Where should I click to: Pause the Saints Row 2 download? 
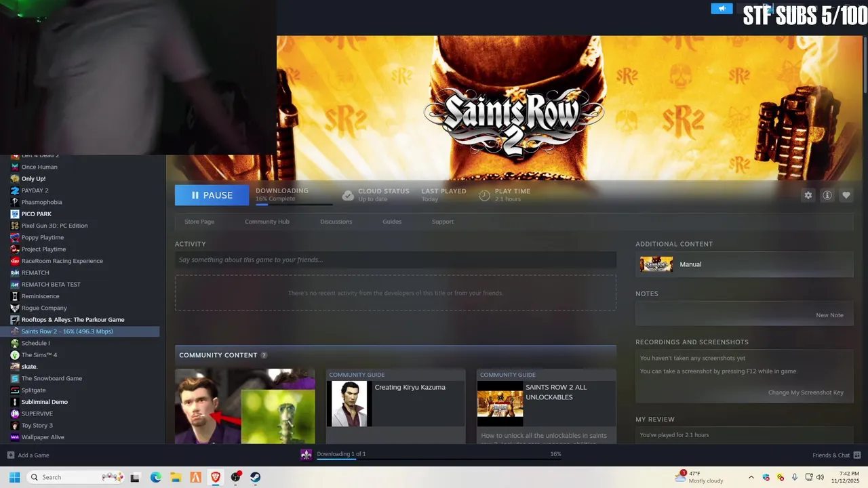pyautogui.click(x=213, y=195)
